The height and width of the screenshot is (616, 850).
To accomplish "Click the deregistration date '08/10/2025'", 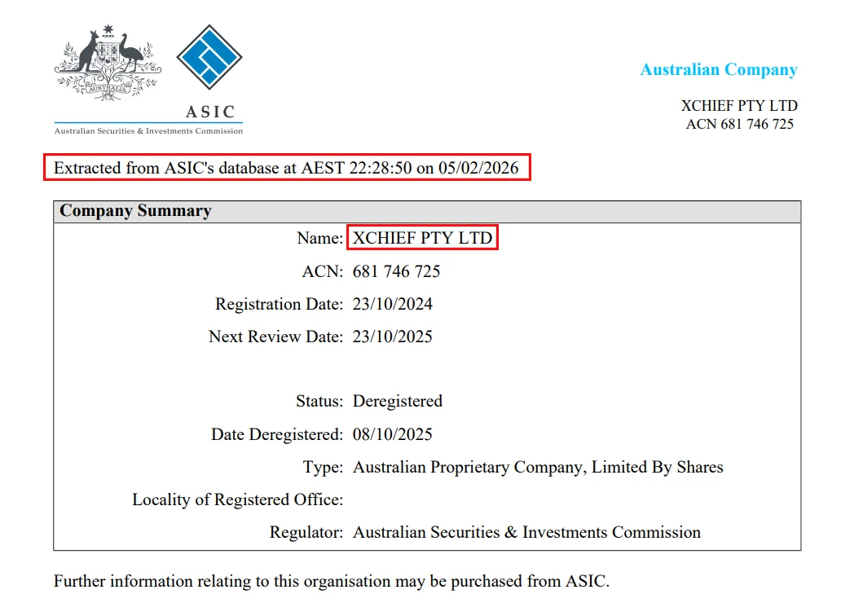I will pyautogui.click(x=393, y=434).
